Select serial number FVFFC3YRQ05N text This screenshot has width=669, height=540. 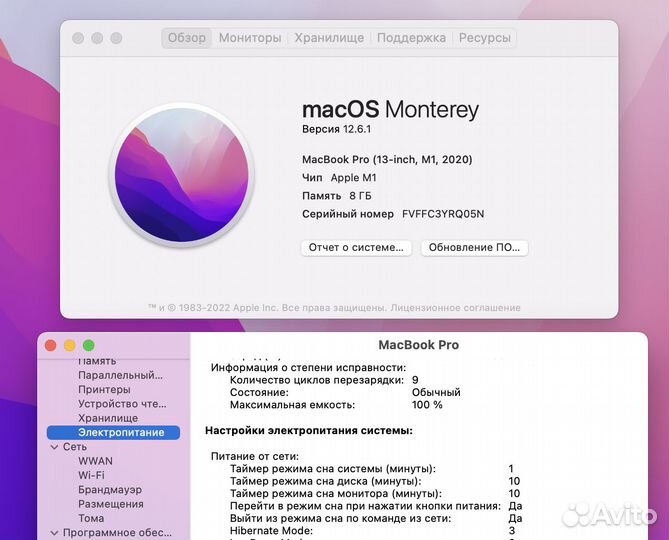pyautogui.click(x=443, y=214)
